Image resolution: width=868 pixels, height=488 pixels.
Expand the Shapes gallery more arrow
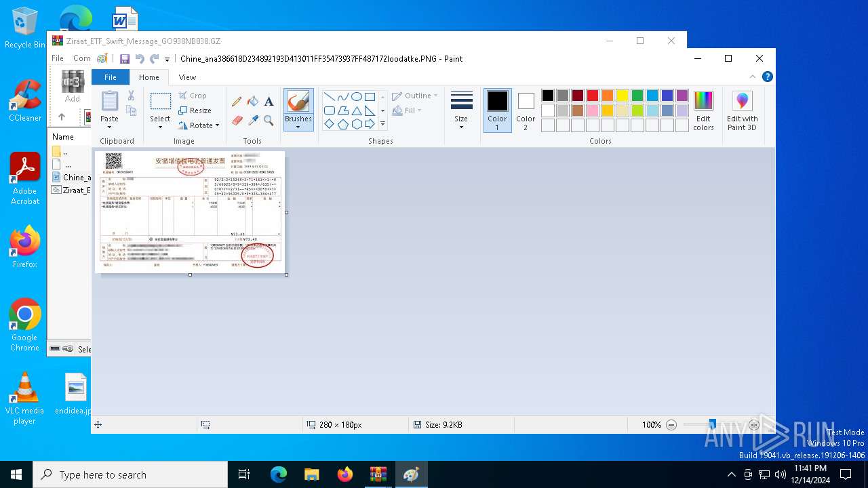(x=382, y=124)
